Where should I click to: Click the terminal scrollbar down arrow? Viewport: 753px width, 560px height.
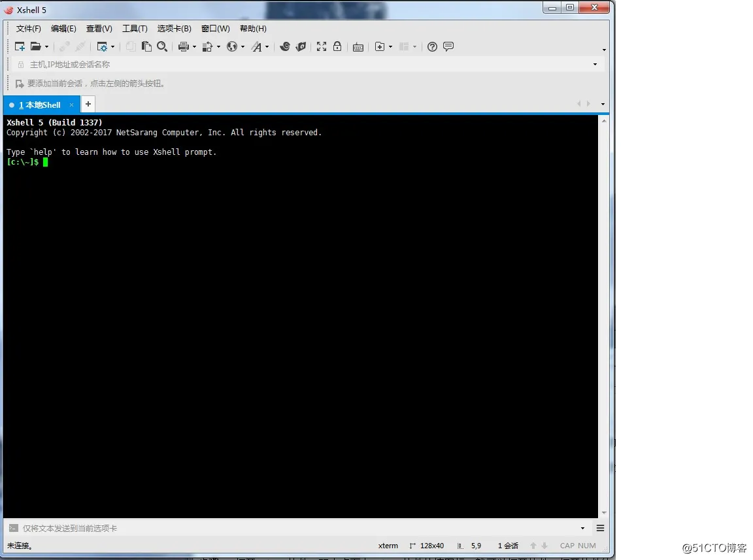(x=604, y=513)
